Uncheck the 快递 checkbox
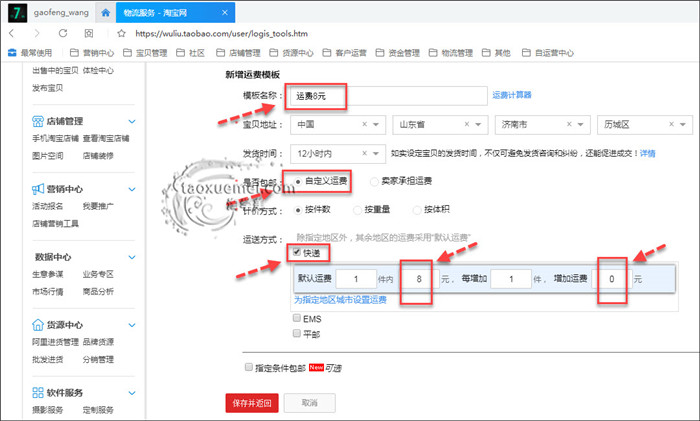The height and width of the screenshot is (421, 700). (297, 252)
